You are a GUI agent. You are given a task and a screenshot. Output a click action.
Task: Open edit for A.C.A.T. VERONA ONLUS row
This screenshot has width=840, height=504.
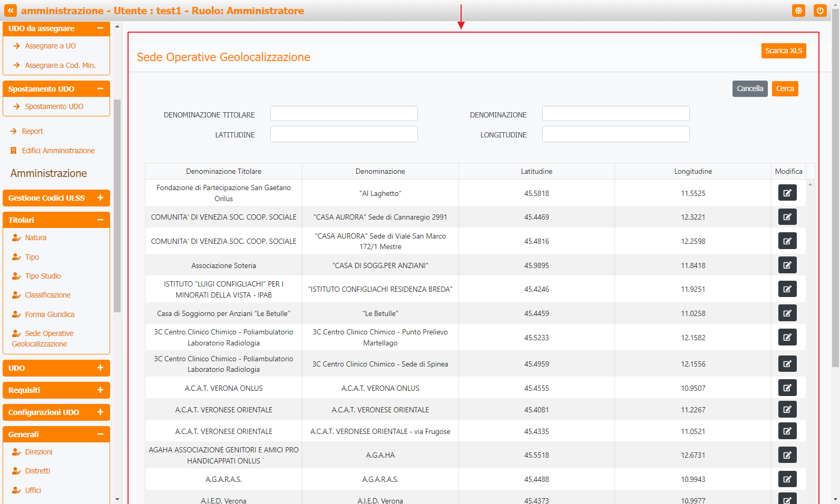[x=787, y=388]
